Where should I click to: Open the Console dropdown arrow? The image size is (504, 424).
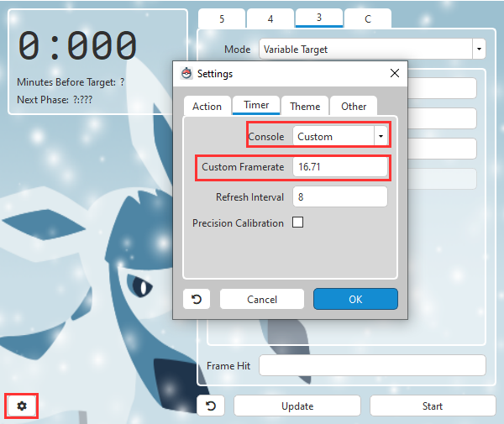tap(381, 136)
